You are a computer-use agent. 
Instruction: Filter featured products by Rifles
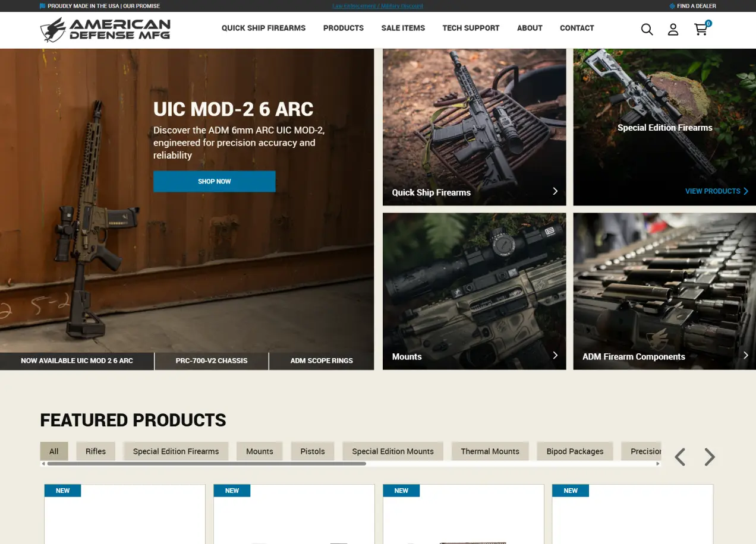96,451
